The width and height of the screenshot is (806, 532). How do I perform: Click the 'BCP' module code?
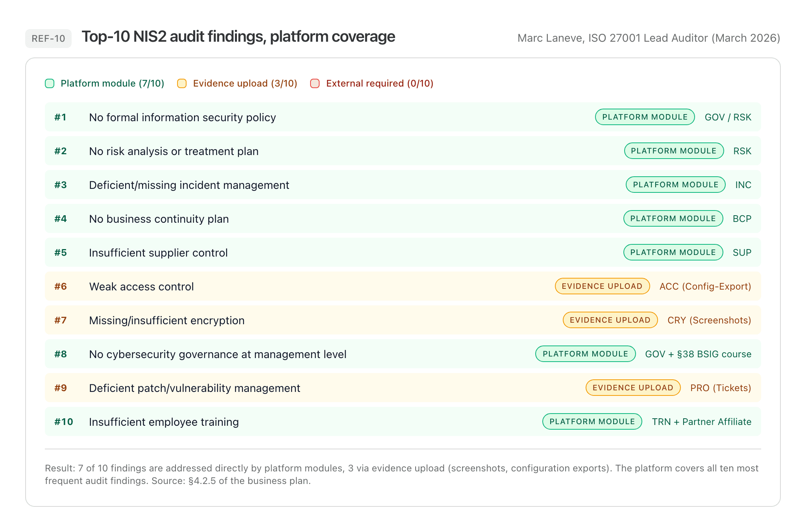[742, 219]
